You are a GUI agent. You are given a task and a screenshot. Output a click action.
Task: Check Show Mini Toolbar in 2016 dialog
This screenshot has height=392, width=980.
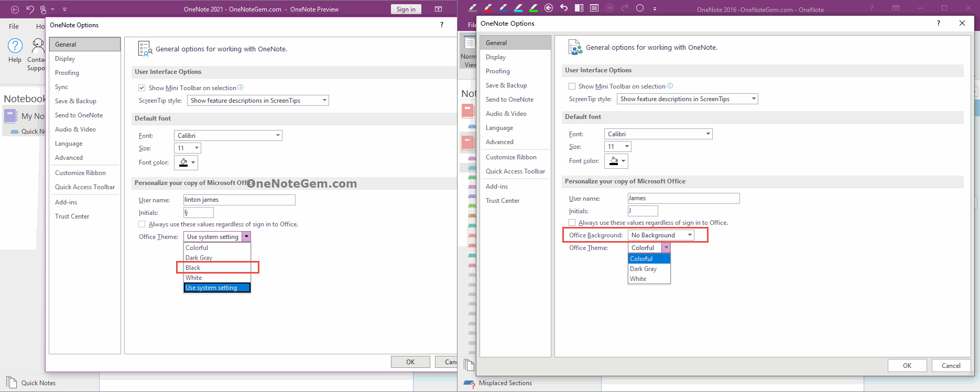click(x=572, y=86)
